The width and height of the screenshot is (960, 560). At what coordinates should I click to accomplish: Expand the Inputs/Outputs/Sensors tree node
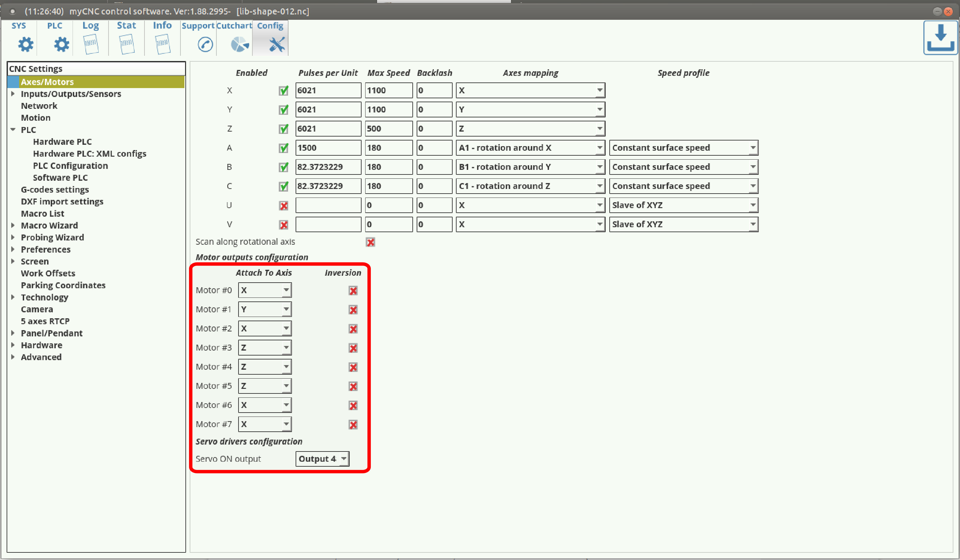[x=13, y=94]
